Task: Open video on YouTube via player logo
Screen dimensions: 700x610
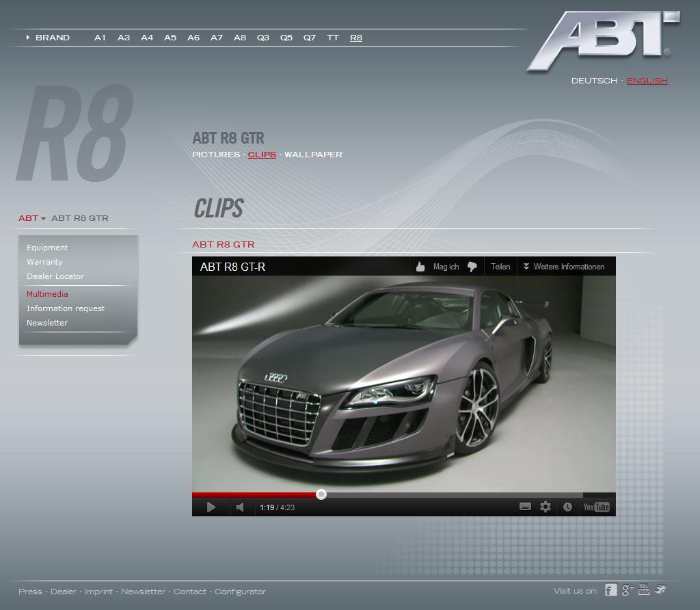Action: pyautogui.click(x=596, y=507)
